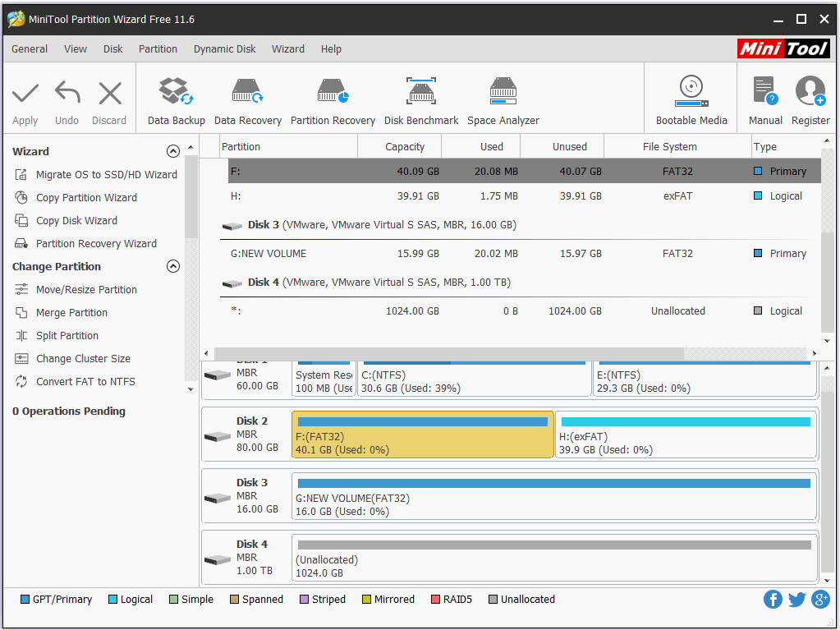The image size is (840, 630).
Task: Select the F:(FAT32) partition block on Disk 2
Action: (423, 435)
